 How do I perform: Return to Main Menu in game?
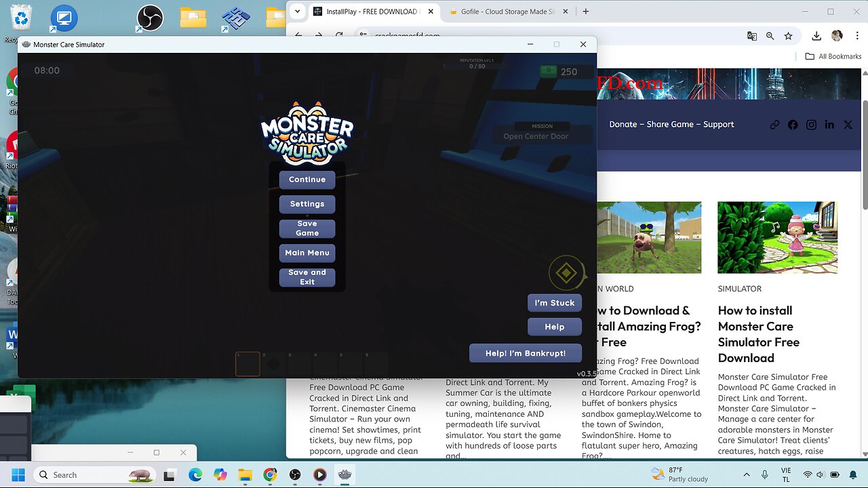[307, 253]
